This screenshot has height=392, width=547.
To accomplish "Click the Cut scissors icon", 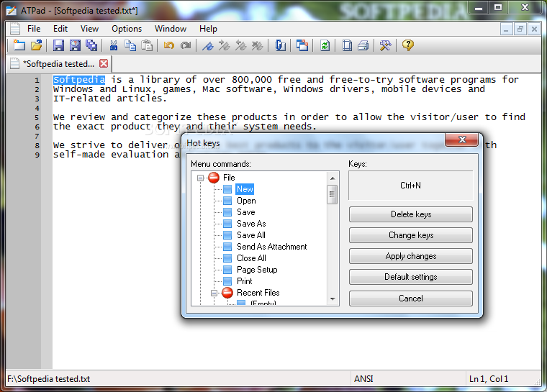I will 114,45.
